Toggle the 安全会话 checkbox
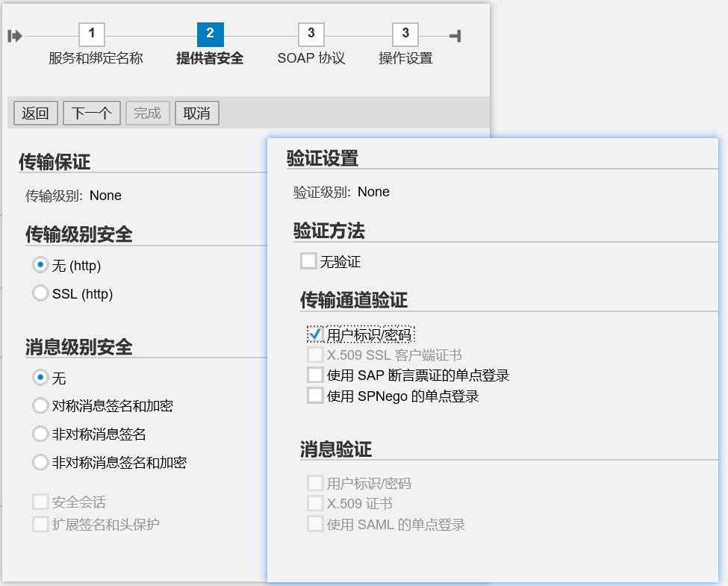The width and height of the screenshot is (728, 586). pos(40,502)
